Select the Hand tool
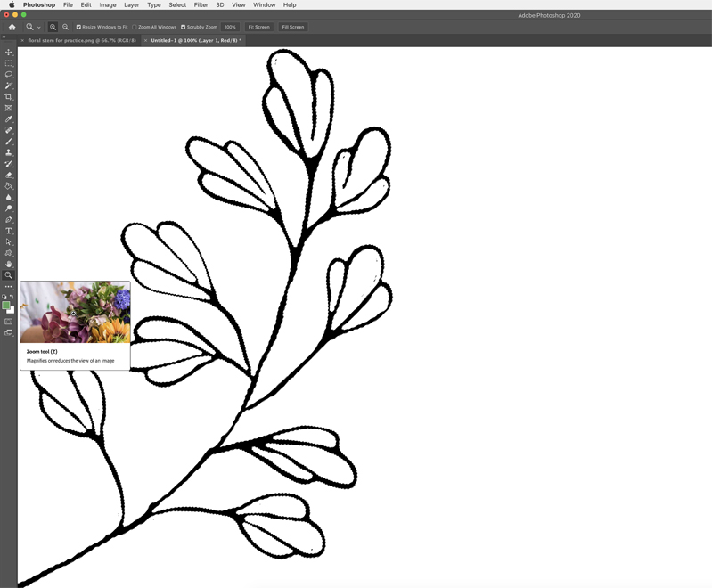 9,265
